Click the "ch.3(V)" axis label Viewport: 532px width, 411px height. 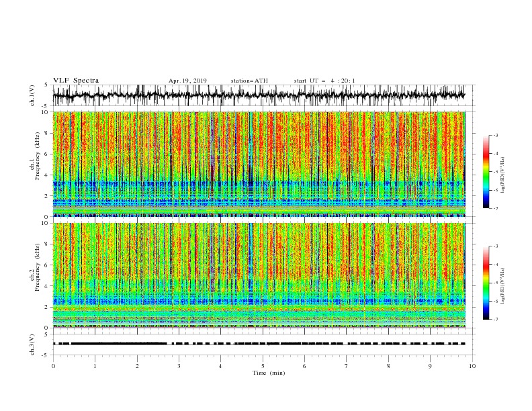pos(32,345)
